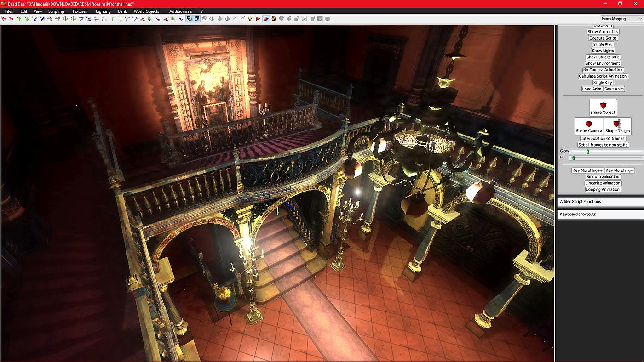The width and height of the screenshot is (644, 362).
Task: Click the greyed transparent cube icon
Action: coord(204,19)
